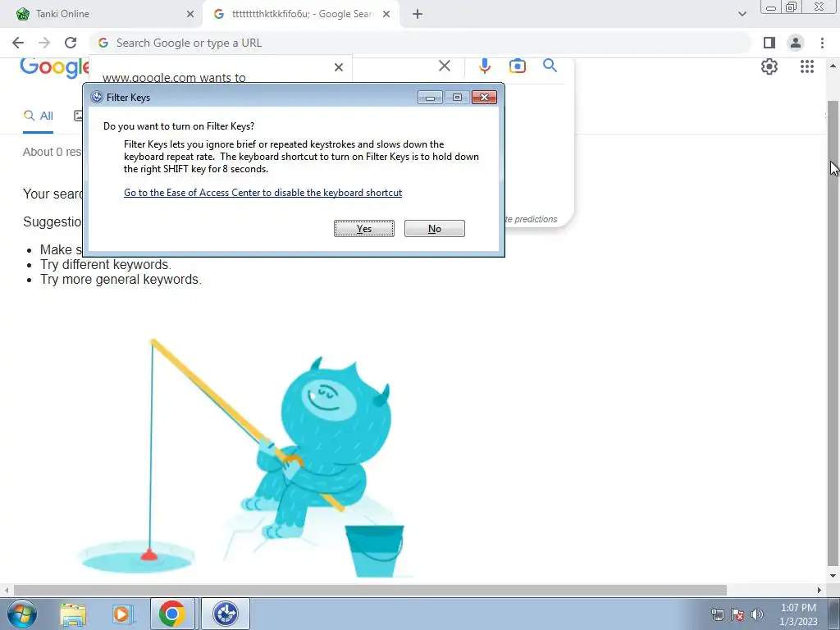Screen dimensions: 840x630
Task: Open the Action Center flag icon
Action: pos(737,614)
